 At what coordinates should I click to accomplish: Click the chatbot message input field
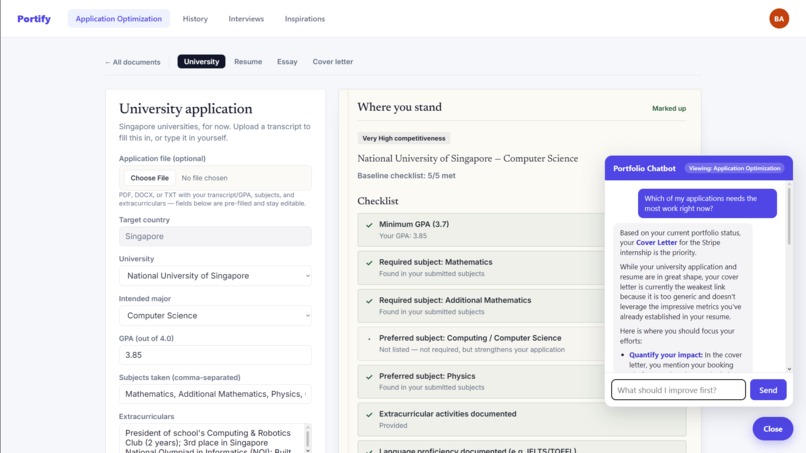[678, 390]
